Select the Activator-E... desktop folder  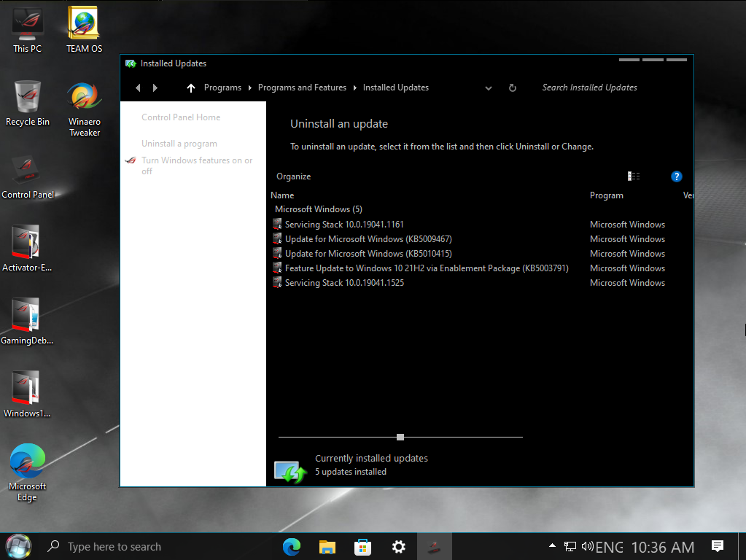pyautogui.click(x=27, y=249)
